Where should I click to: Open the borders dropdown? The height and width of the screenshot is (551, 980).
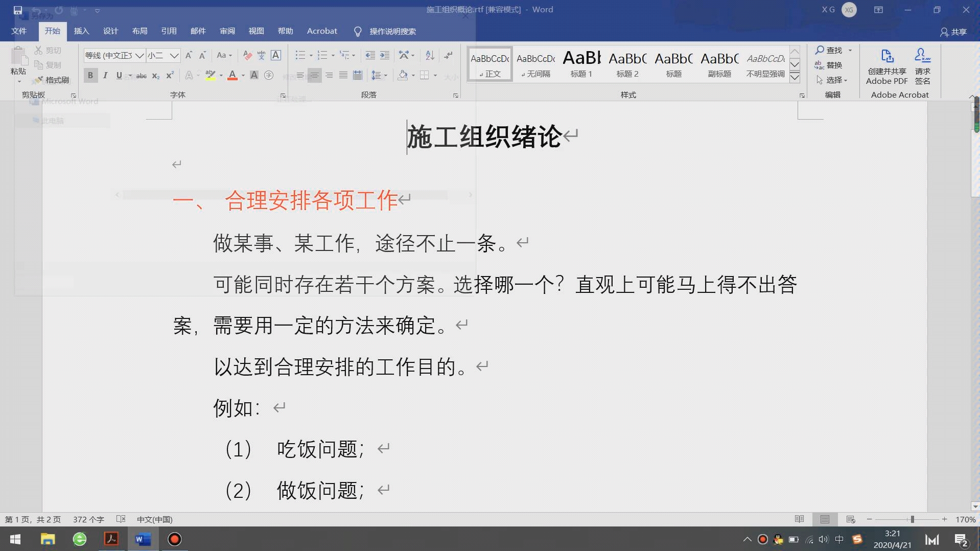coord(435,75)
